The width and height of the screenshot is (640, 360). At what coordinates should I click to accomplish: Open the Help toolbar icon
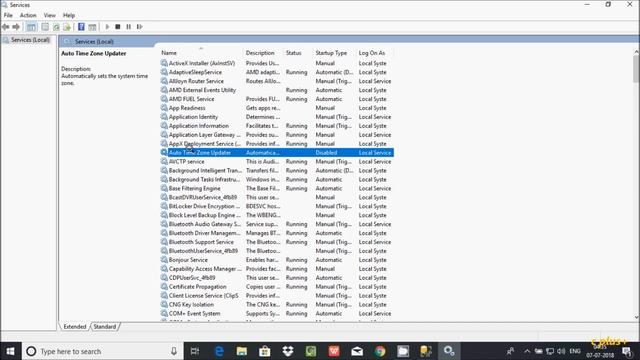[81, 27]
